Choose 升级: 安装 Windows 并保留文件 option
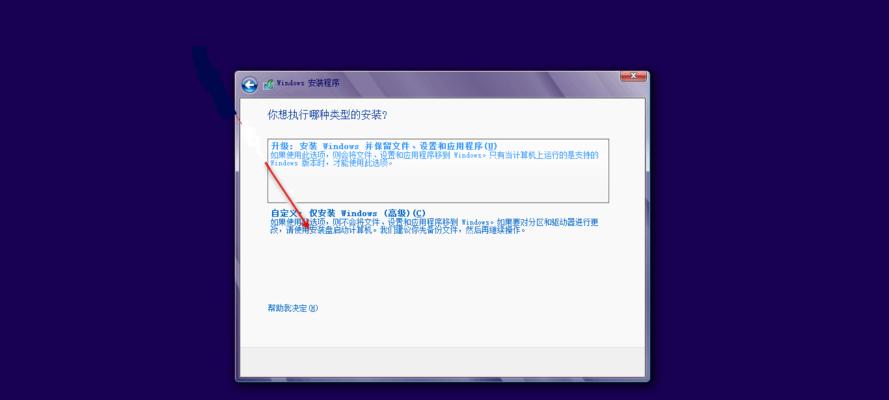 [438, 171]
